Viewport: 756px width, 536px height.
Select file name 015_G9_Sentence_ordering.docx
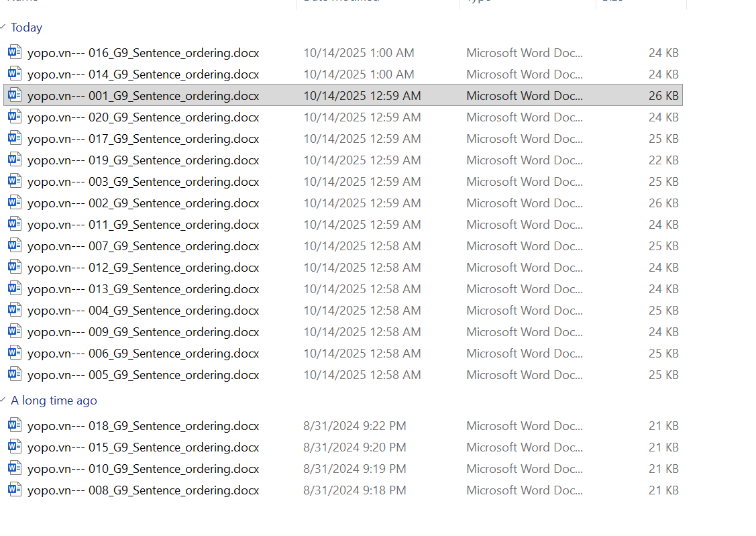pyautogui.click(x=143, y=447)
